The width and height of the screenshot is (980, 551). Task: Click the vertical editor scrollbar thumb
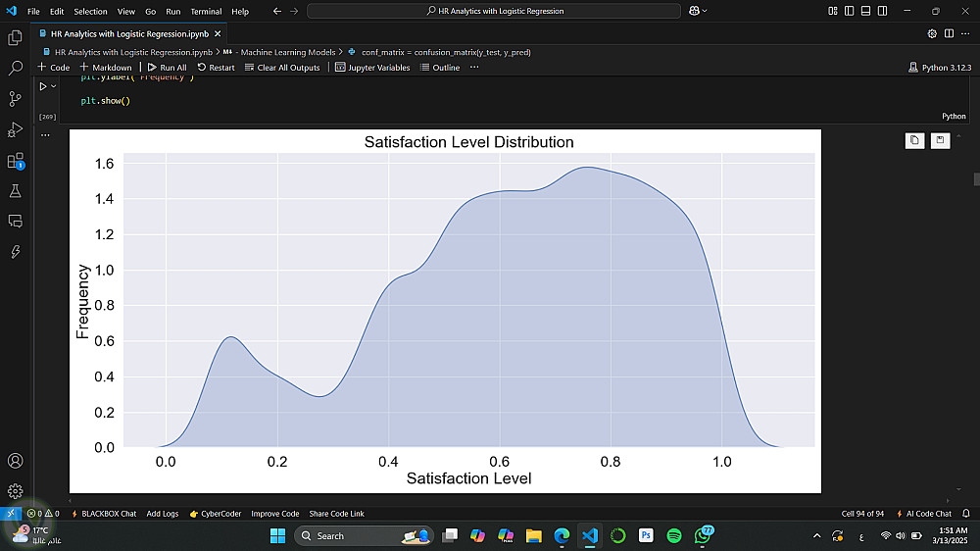click(x=976, y=178)
